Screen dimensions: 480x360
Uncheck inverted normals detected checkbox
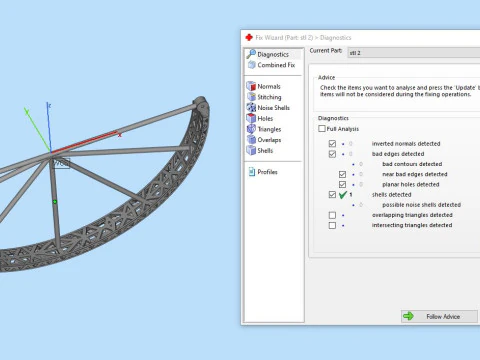[x=332, y=144]
